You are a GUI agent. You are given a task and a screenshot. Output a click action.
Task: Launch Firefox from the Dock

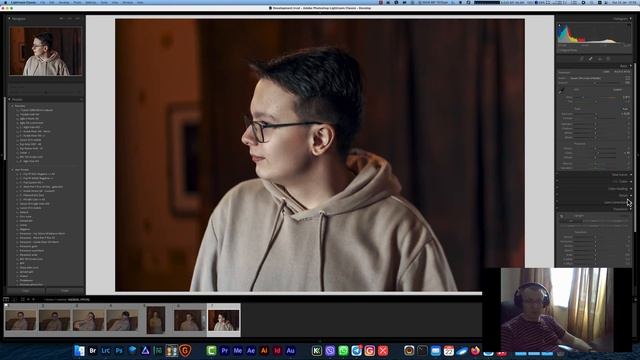(x=475, y=350)
